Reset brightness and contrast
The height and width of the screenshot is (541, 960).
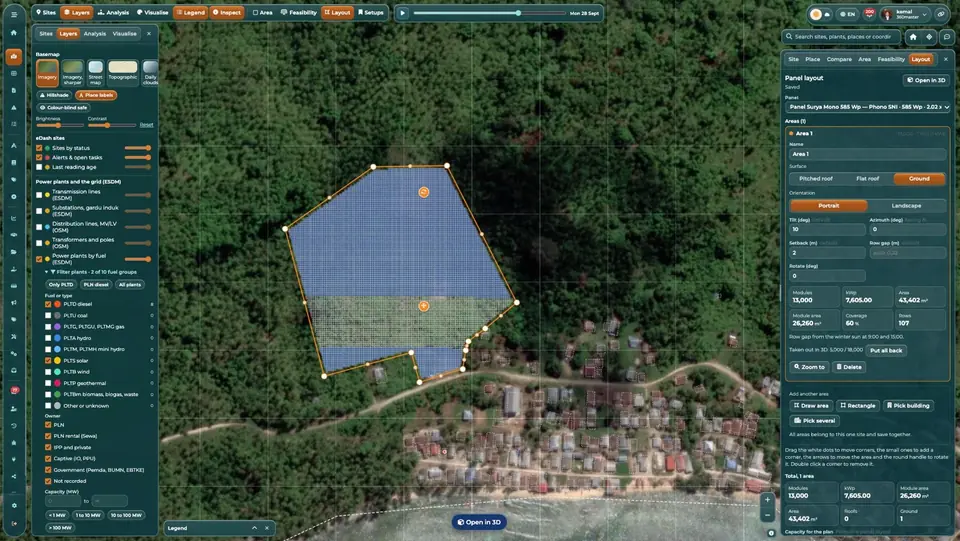coord(146,125)
